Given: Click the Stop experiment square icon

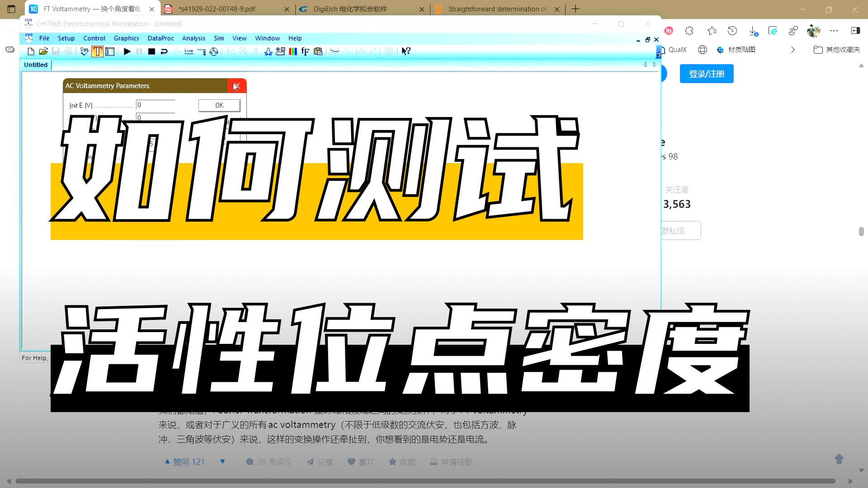Looking at the screenshot, I should coord(152,52).
